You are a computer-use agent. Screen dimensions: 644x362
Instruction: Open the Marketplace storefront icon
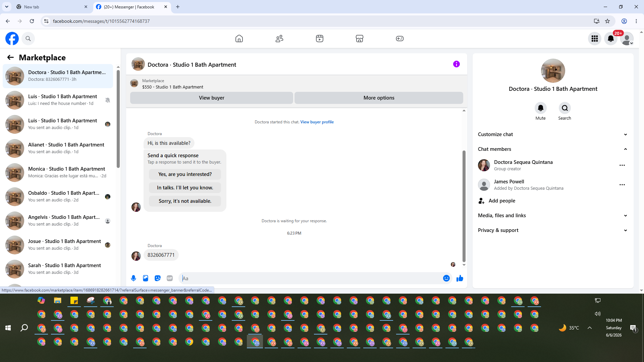pyautogui.click(x=360, y=39)
